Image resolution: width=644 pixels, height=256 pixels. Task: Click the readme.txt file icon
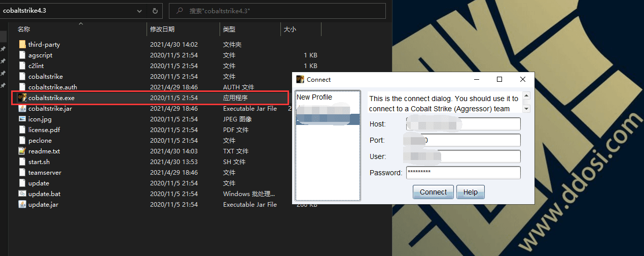pyautogui.click(x=22, y=151)
